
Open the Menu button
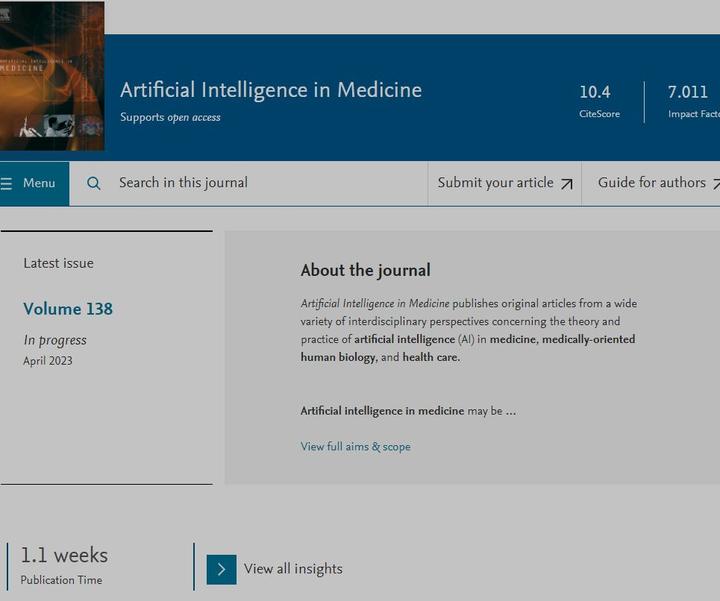coord(34,184)
